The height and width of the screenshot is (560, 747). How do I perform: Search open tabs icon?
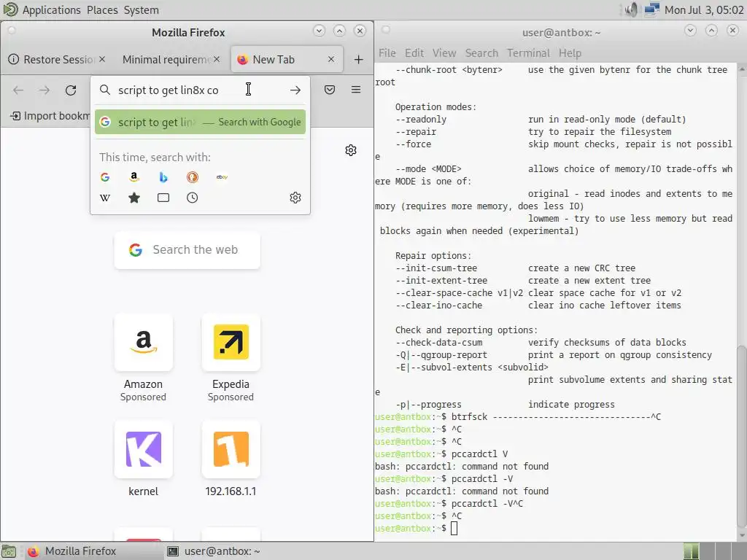(x=163, y=198)
